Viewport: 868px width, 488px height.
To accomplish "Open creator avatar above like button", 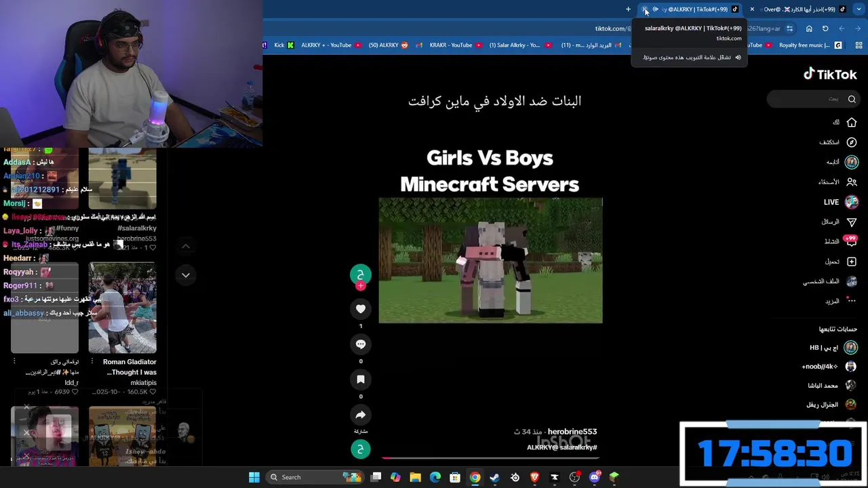I will click(x=361, y=274).
